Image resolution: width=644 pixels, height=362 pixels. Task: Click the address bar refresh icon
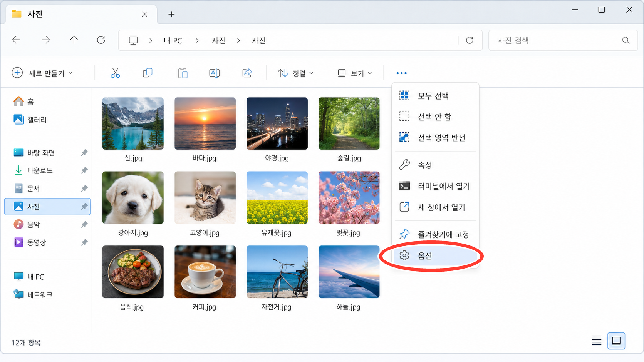point(470,40)
